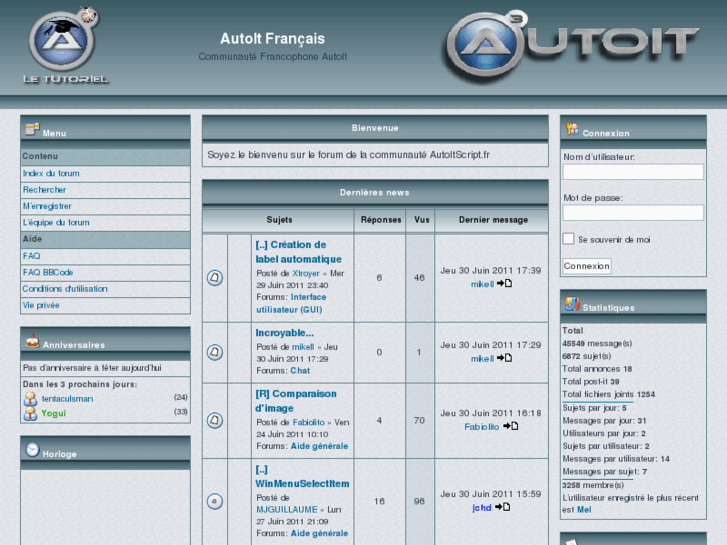This screenshot has width=727, height=545.
Task: Click user avatar icon next to Yogui
Action: click(x=31, y=413)
